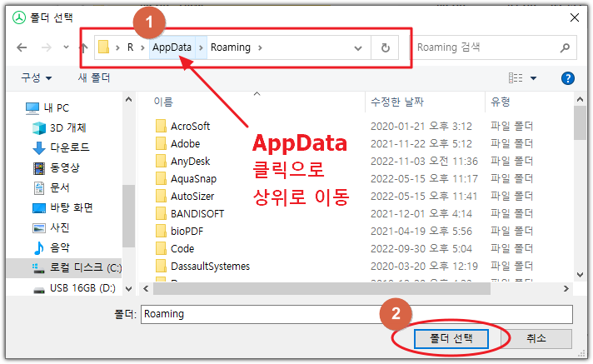This screenshot has width=593, height=364.
Task: Sort by the 이름 column header
Action: [163, 102]
